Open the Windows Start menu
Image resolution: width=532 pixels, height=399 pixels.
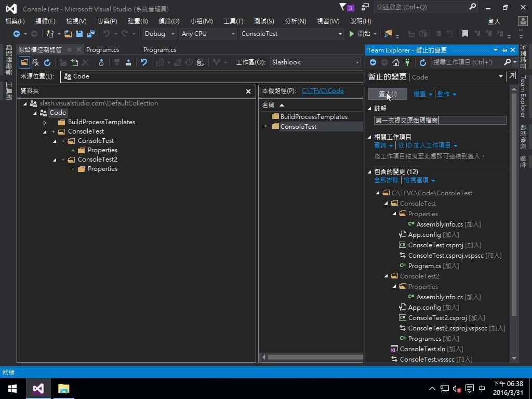pyautogui.click(x=12, y=389)
